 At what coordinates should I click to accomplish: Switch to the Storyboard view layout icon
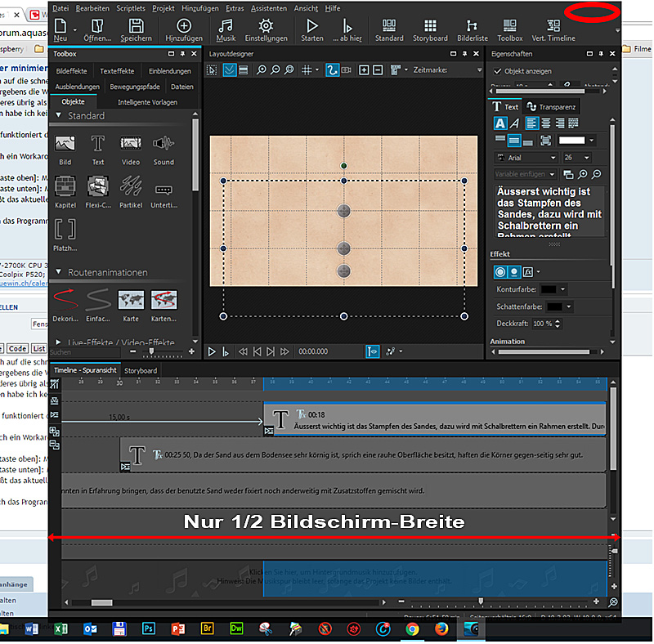[429, 30]
